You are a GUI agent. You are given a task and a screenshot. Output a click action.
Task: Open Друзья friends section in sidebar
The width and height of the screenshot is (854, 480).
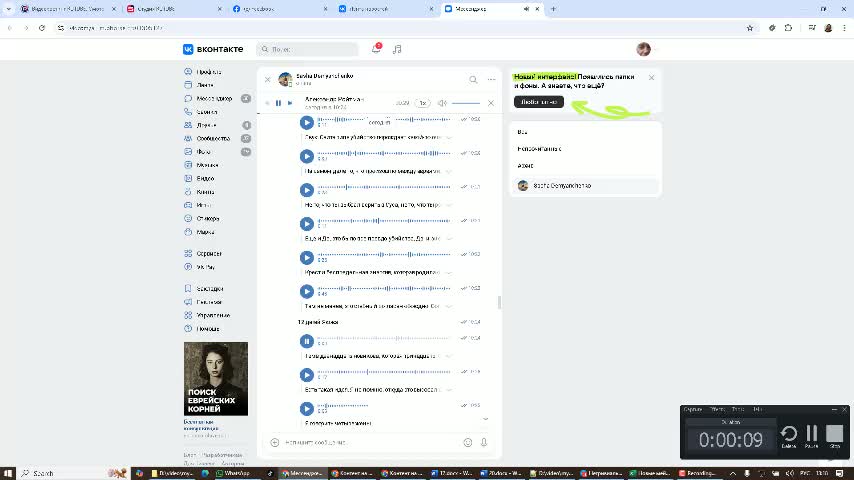(206, 125)
